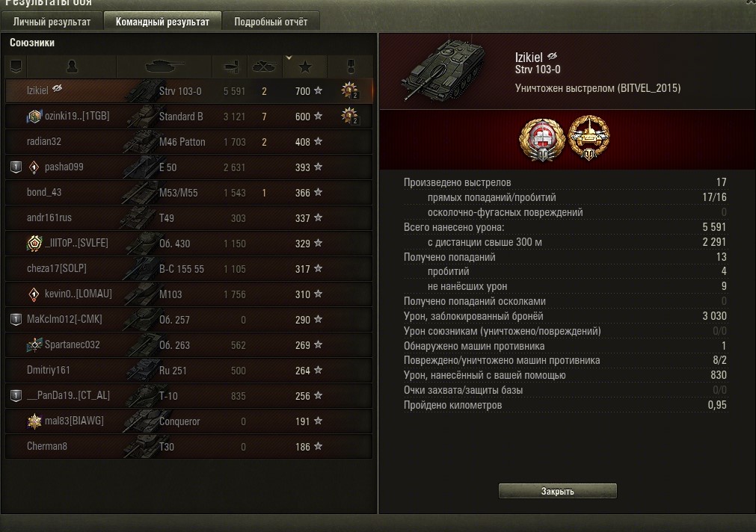Select MaKclm012 platoon badge icon
756x532 pixels.
point(16,319)
